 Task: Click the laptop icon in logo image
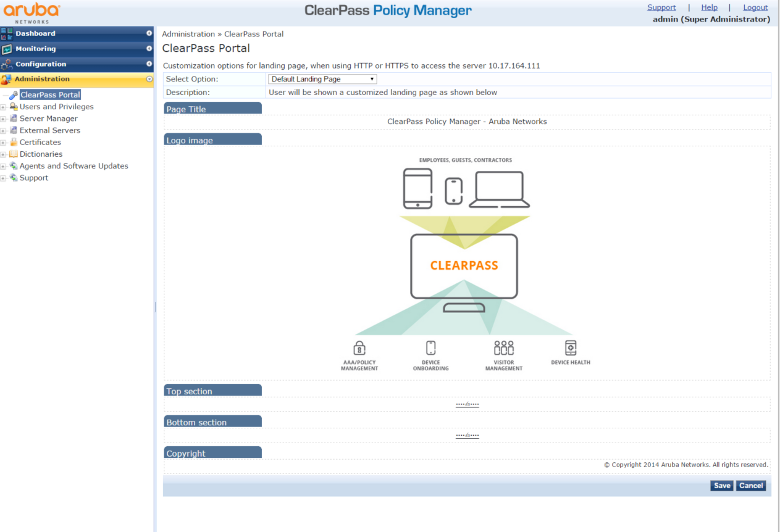[499, 189]
